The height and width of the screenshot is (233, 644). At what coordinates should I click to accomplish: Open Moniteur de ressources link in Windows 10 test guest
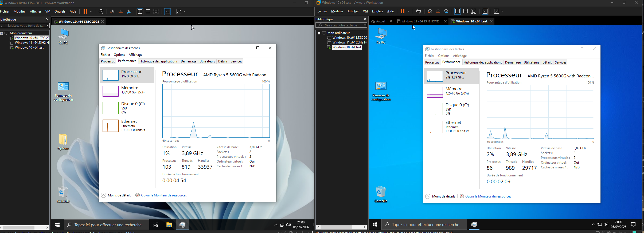click(x=488, y=196)
